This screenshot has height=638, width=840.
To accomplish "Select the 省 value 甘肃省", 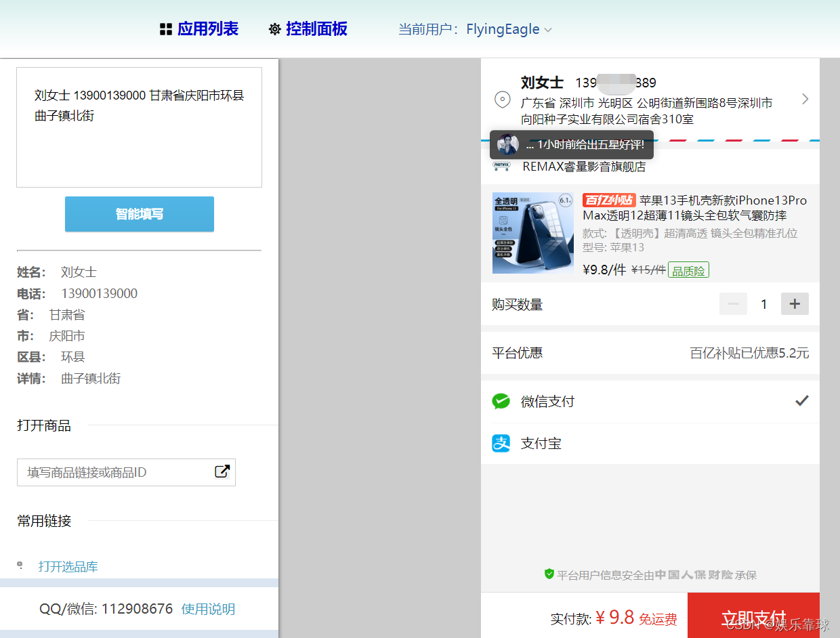I will [67, 315].
